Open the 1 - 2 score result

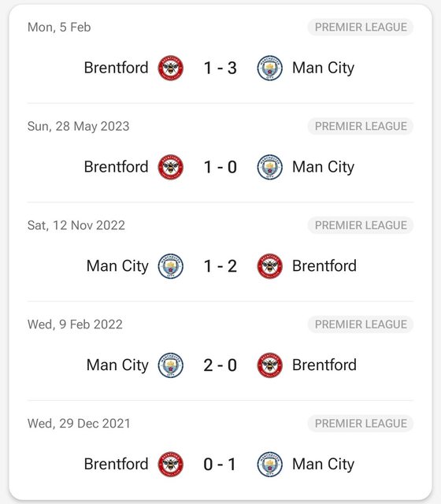click(x=220, y=266)
